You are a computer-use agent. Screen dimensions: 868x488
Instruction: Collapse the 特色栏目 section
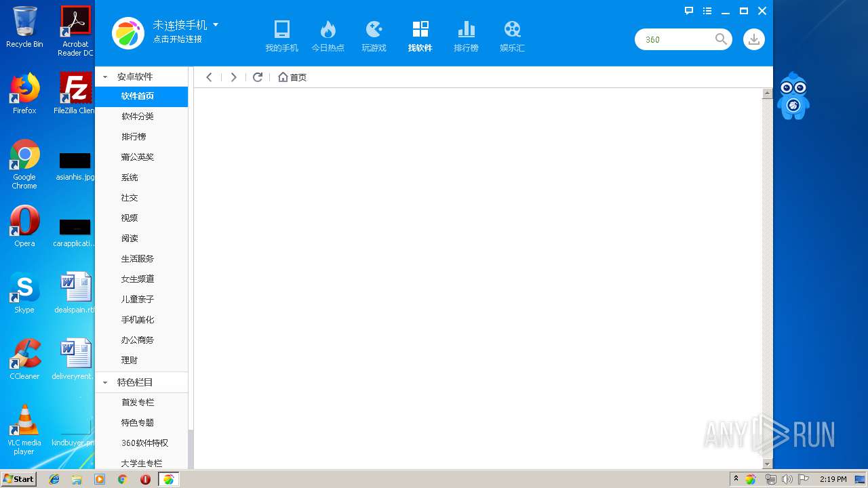(105, 383)
